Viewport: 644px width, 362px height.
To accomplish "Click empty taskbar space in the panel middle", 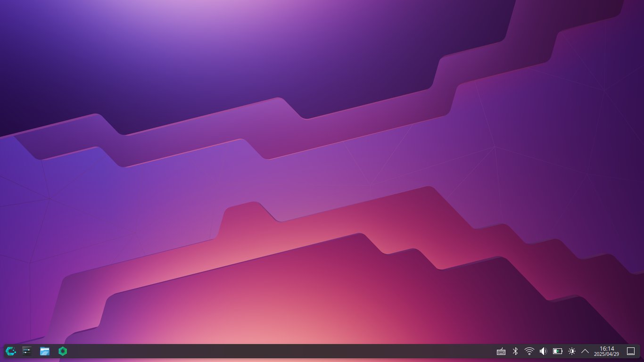I will pos(283,351).
